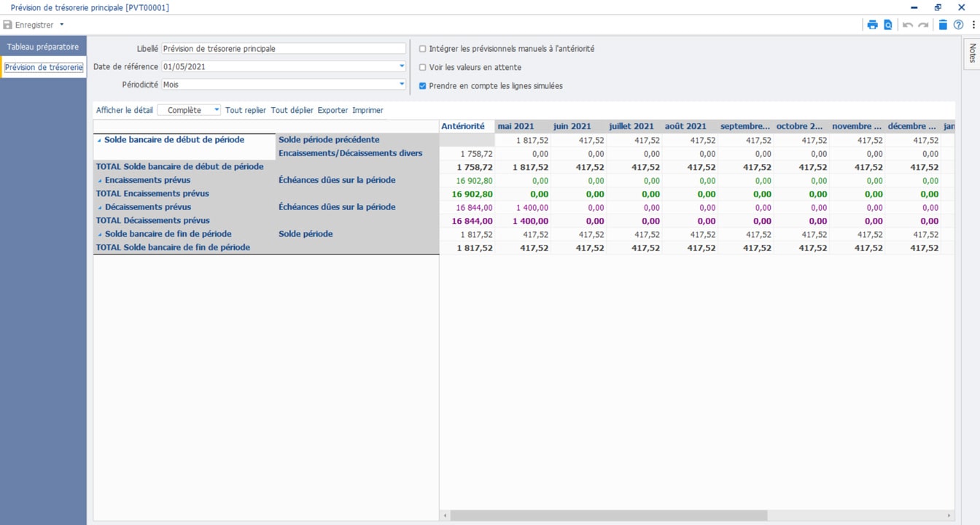Uncheck Prendre en compte les lignes simulées
This screenshot has width=980, height=525.
(x=423, y=86)
